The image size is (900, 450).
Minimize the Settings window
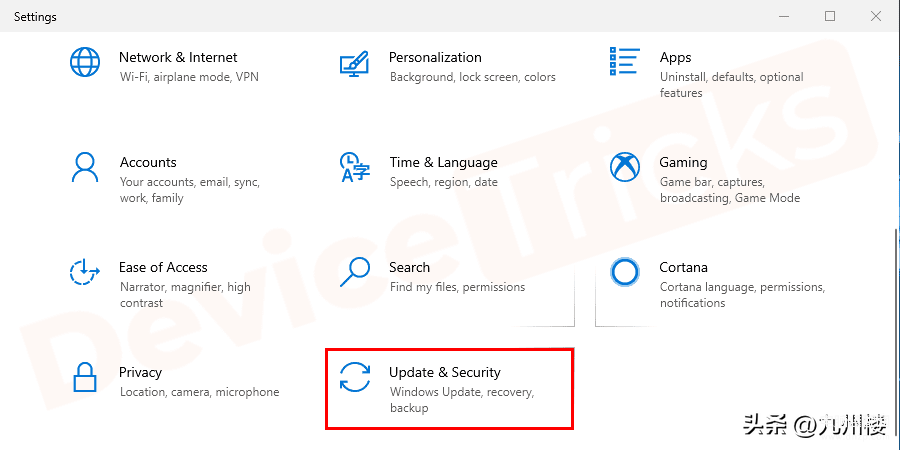783,16
